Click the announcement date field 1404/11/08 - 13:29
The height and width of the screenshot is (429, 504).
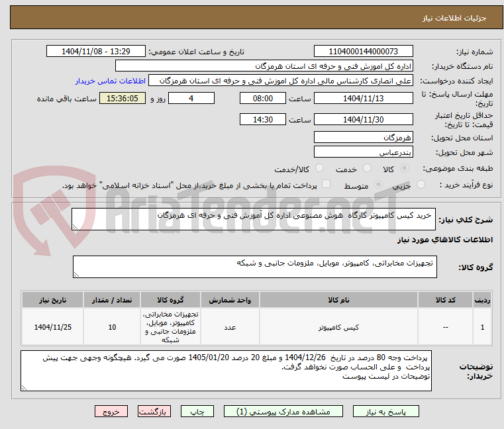coord(96,52)
